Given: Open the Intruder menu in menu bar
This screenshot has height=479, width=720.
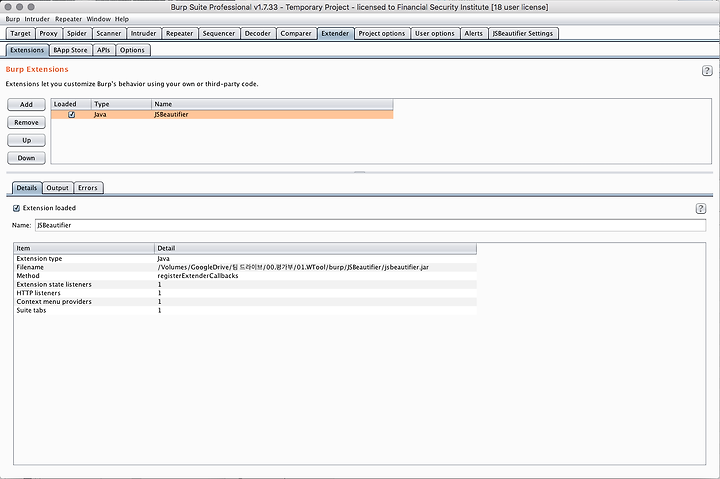Looking at the screenshot, I should [37, 19].
